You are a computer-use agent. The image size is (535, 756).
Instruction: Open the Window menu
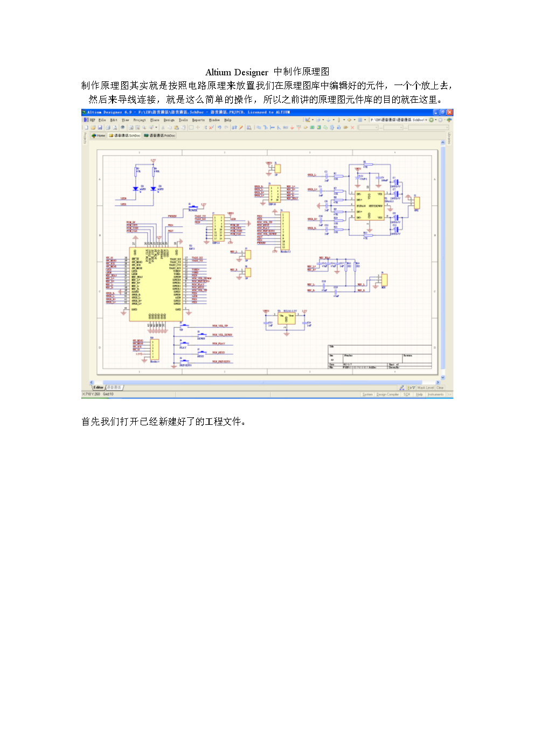tap(214, 120)
